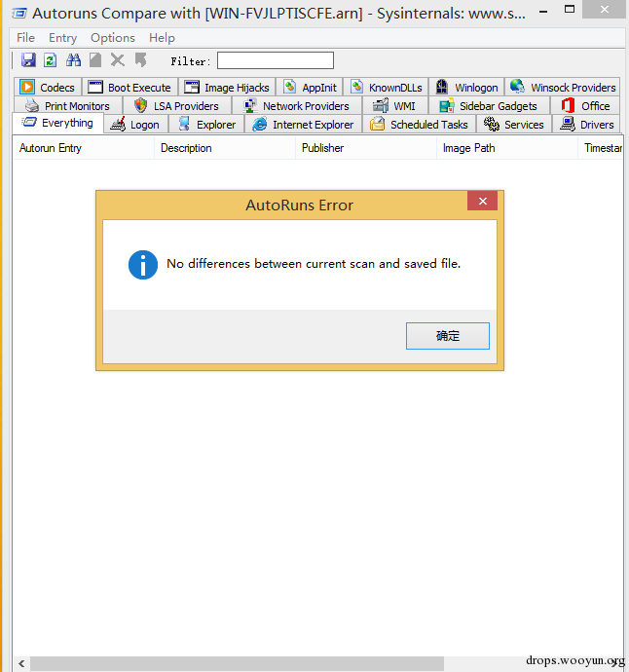Click the info icon in error dialog
This screenshot has height=672, width=629.
pos(143,265)
